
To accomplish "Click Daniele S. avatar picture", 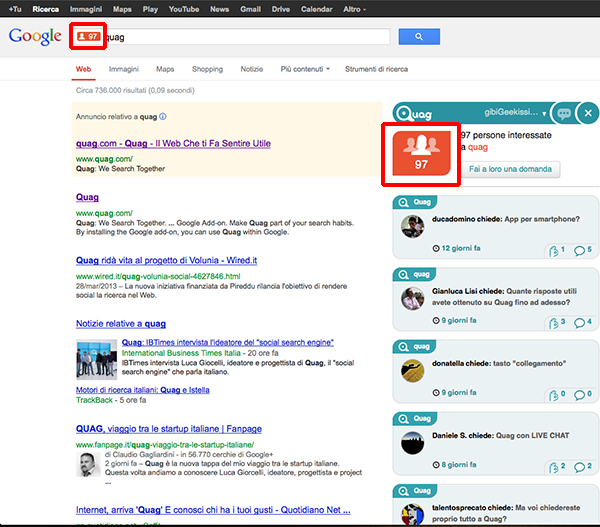I will tap(412, 443).
